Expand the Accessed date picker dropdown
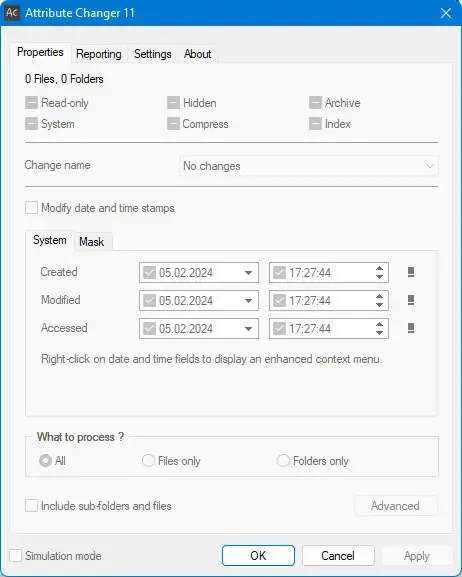The height and width of the screenshot is (577, 462). click(248, 329)
